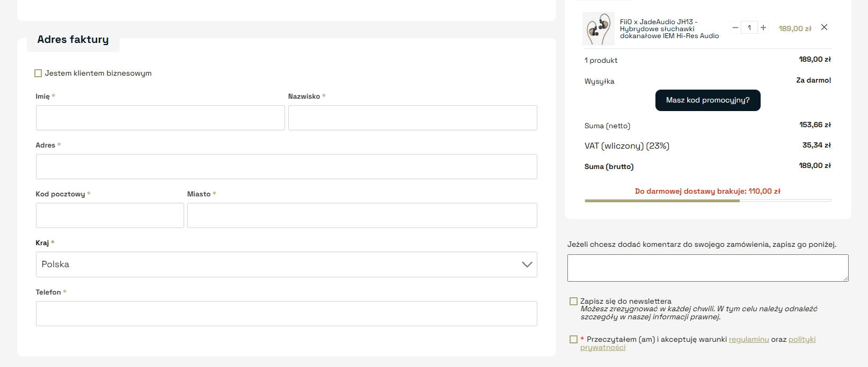Remove FiiO headphones from cart
This screenshot has width=868, height=367.
(824, 27)
